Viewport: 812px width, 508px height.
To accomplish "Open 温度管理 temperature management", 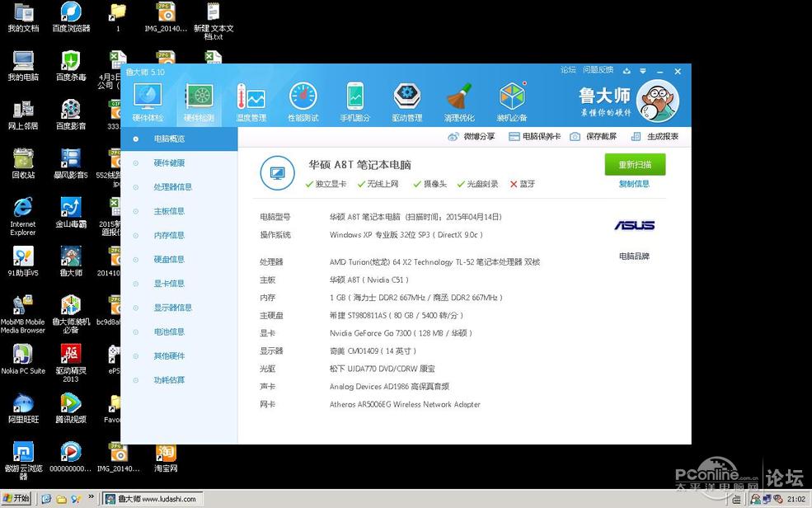I will [x=251, y=102].
